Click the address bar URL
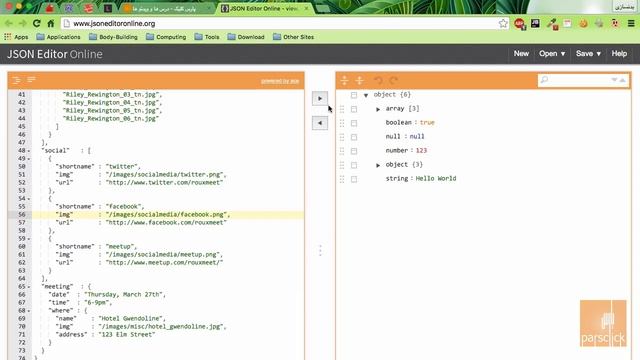The width and height of the screenshot is (640, 360). (x=114, y=24)
